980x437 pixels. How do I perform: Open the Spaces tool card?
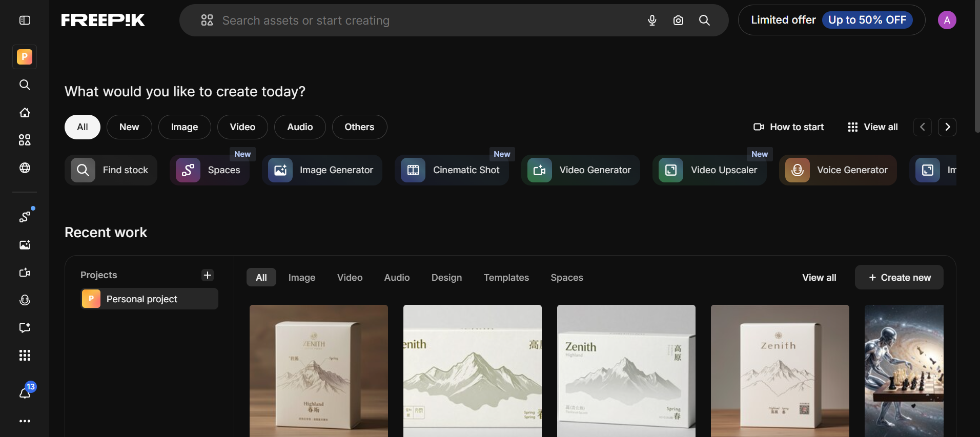coord(210,170)
